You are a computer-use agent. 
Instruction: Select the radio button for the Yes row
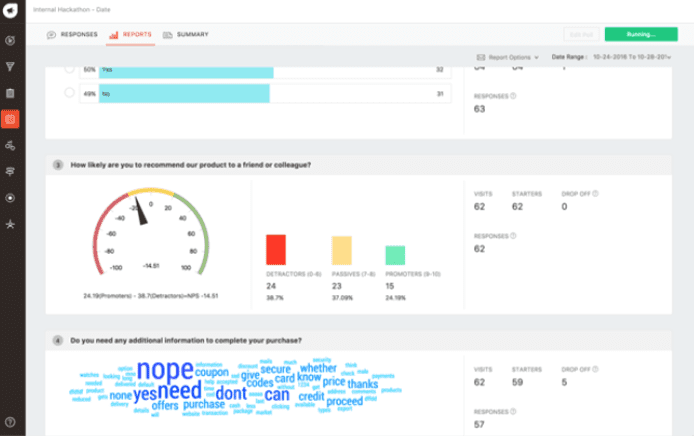69,69
